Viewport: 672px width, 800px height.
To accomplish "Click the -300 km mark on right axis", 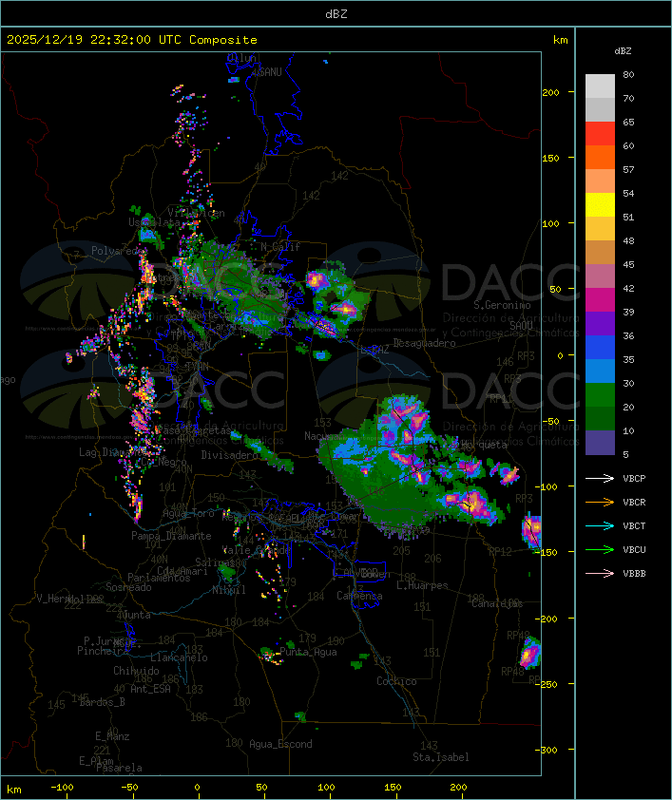I will click(546, 750).
